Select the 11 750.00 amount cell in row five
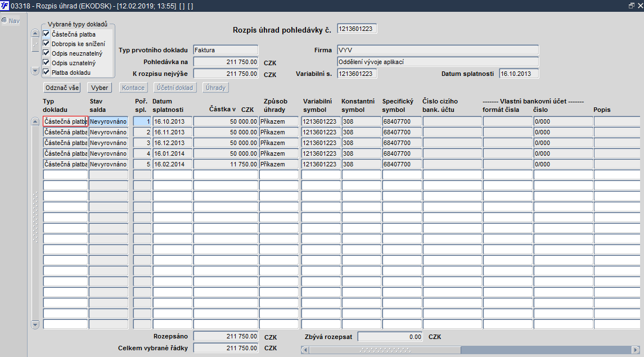 click(226, 164)
